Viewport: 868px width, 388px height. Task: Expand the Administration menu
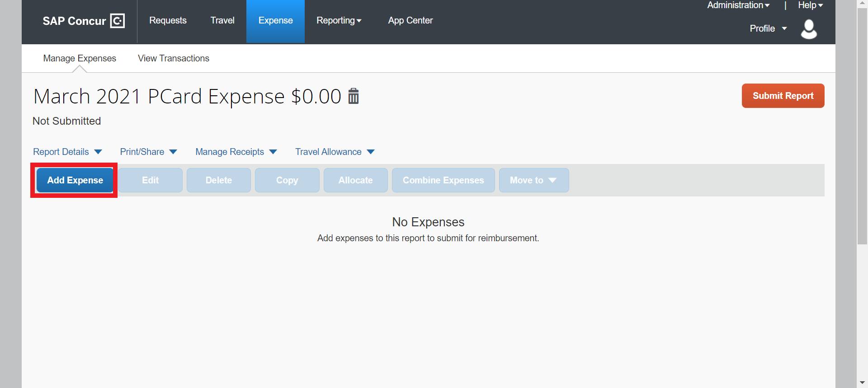[738, 5]
